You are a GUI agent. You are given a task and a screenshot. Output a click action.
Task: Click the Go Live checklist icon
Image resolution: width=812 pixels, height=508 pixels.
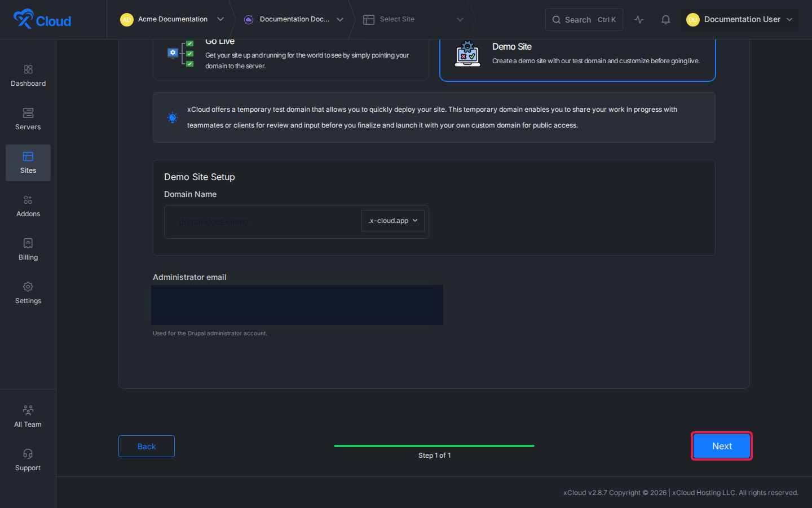pyautogui.click(x=180, y=53)
